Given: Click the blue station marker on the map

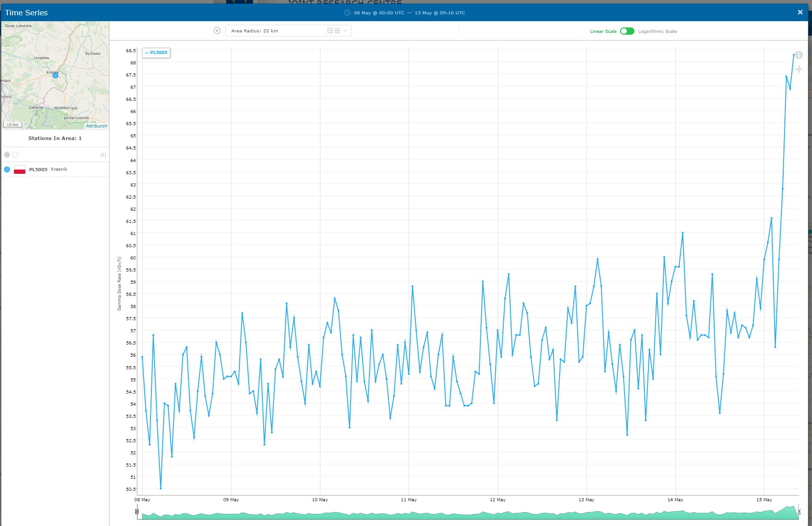Looking at the screenshot, I should point(55,75).
